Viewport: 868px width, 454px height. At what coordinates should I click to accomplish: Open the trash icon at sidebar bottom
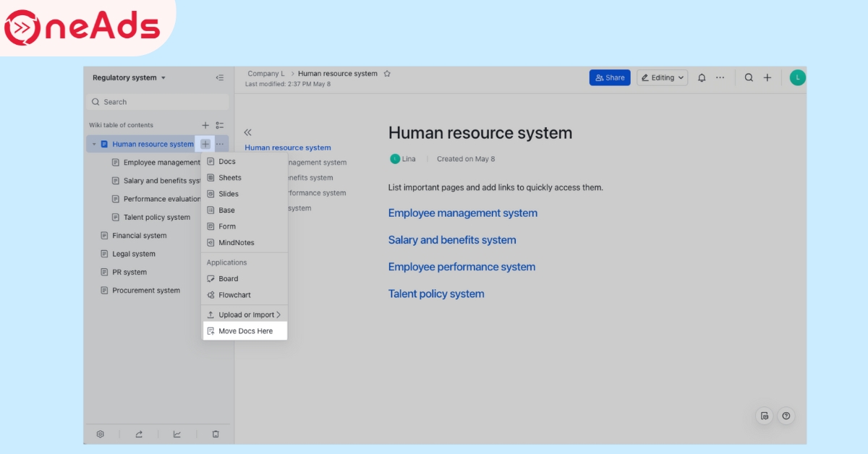pos(216,434)
